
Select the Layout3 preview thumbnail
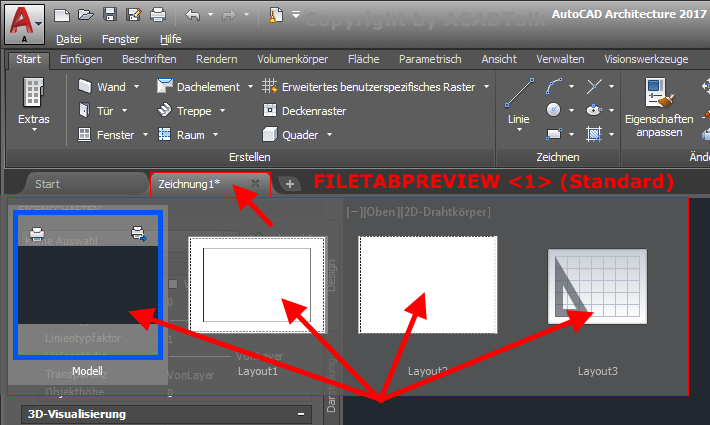597,287
